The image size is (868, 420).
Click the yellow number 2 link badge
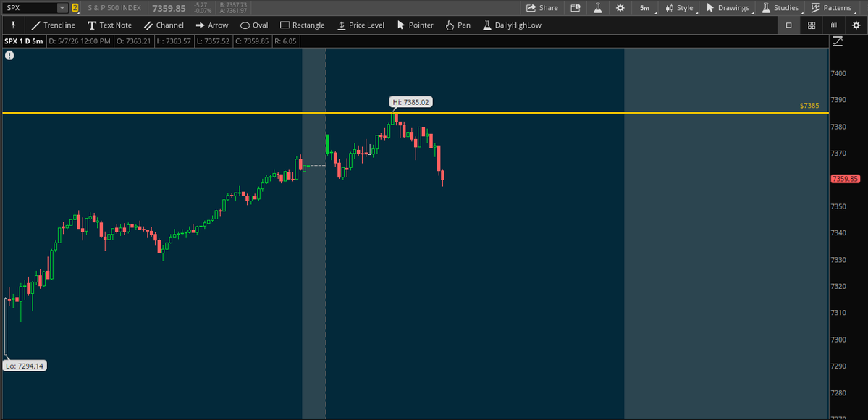tap(75, 8)
